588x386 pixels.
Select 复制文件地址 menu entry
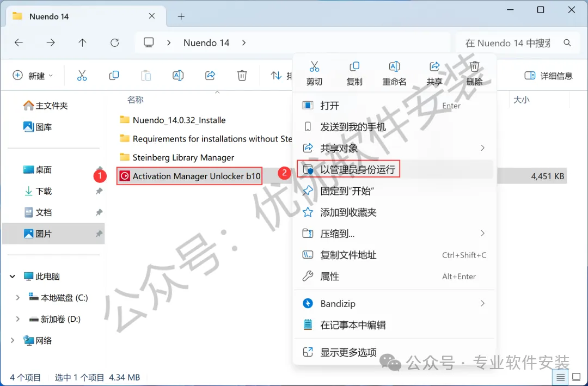click(x=395, y=255)
